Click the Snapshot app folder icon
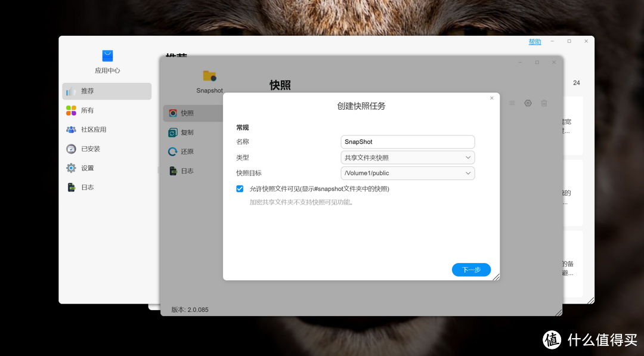The width and height of the screenshot is (644, 356). tap(209, 76)
